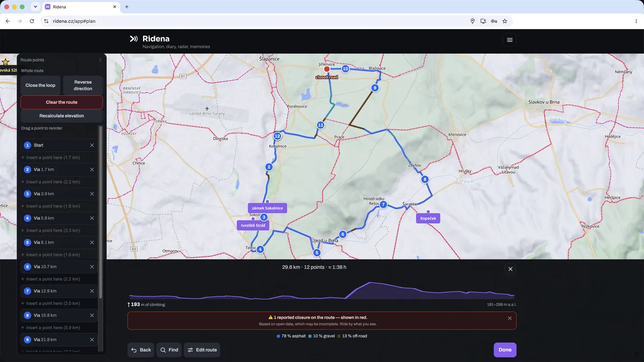Insert a point here (3.3 km)
Screen dimensions: 644x362
click(x=51, y=231)
